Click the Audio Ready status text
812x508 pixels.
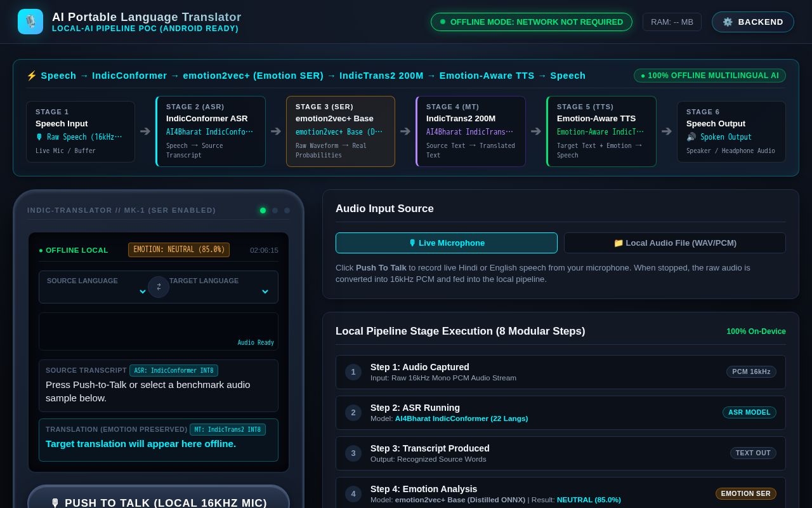tap(256, 342)
